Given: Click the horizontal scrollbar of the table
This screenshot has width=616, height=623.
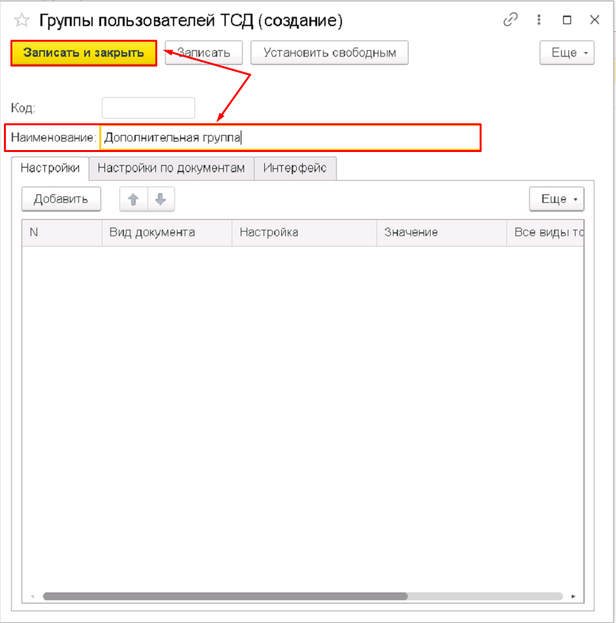Looking at the screenshot, I should (x=225, y=596).
